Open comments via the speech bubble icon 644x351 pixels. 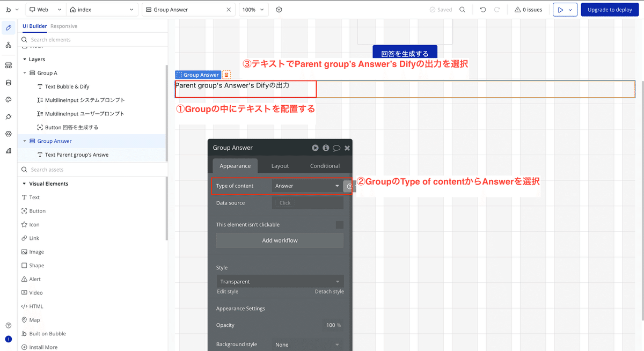(336, 148)
